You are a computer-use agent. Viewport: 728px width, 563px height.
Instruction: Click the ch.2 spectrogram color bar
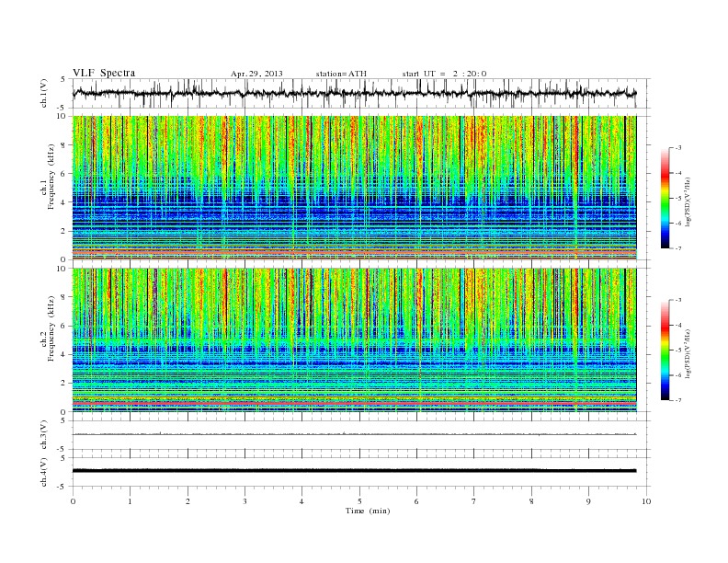click(665, 350)
